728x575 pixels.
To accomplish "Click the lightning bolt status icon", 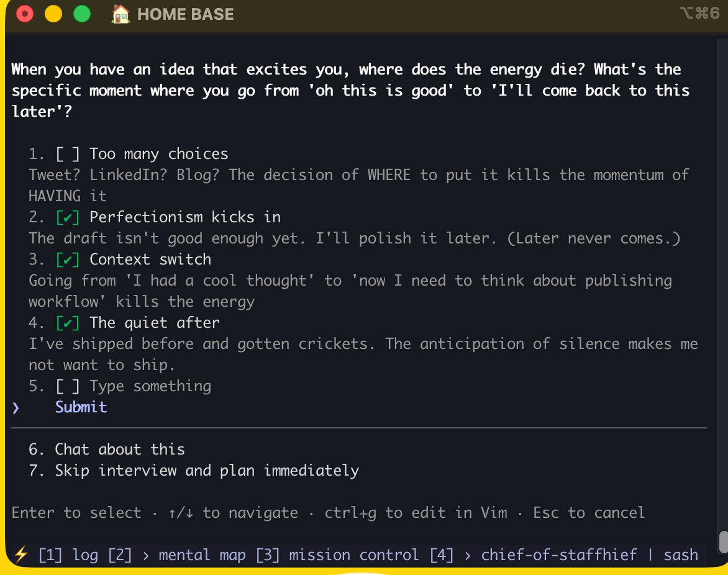I will (21, 554).
